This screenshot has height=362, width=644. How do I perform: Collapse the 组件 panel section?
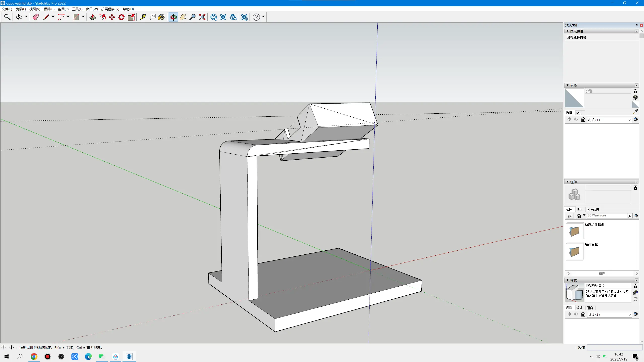pos(568,182)
